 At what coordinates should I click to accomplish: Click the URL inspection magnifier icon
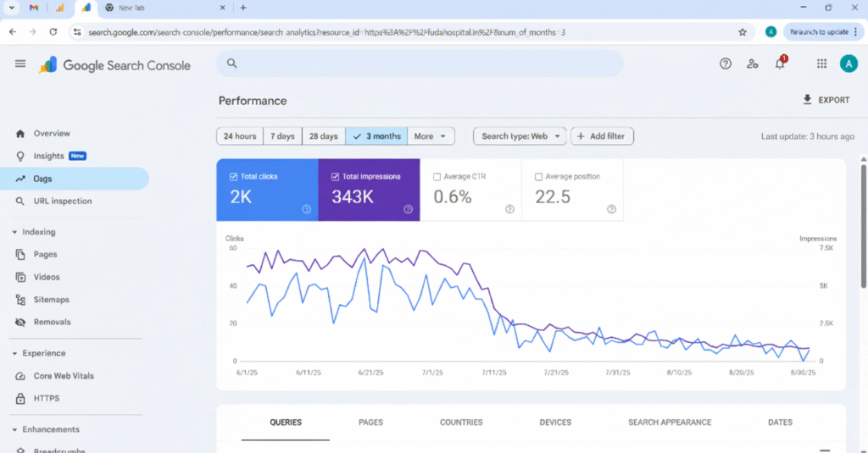20,202
